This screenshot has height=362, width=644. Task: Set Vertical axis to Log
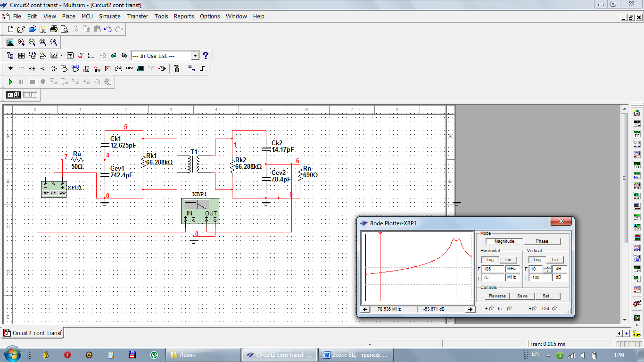(x=537, y=260)
